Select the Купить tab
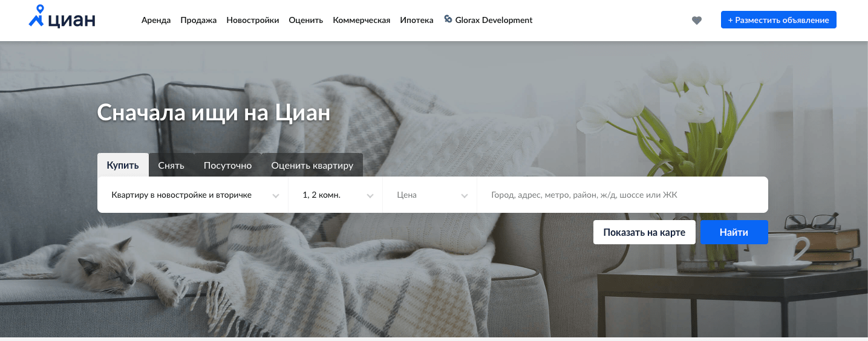This screenshot has height=341, width=868. point(123,165)
